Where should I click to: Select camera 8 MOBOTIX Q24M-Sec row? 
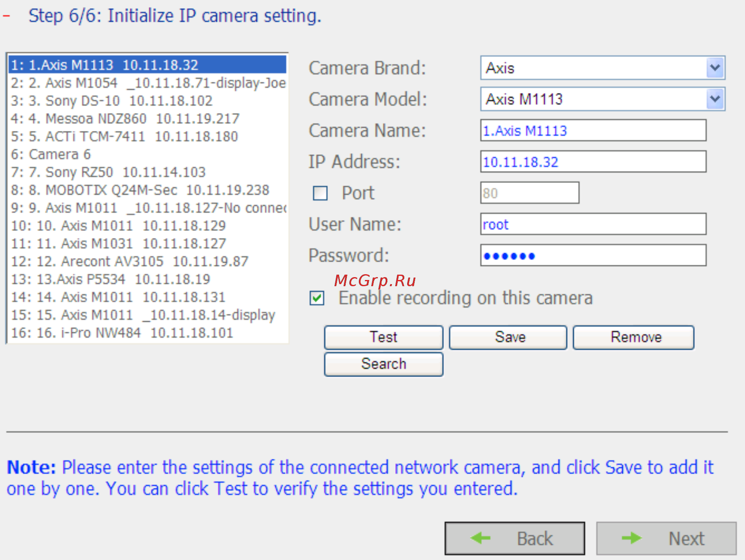tap(147, 190)
